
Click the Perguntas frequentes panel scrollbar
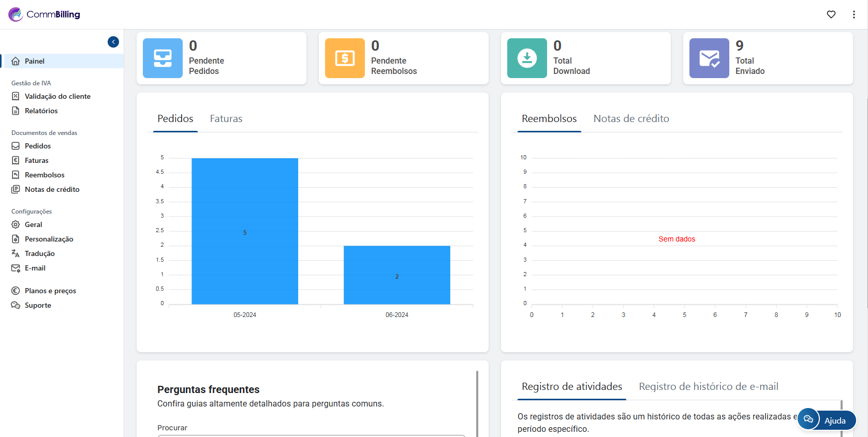[477, 403]
